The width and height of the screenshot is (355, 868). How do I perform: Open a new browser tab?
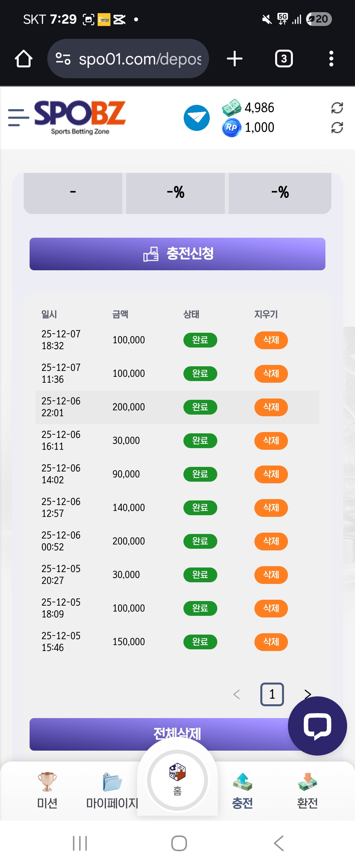234,59
